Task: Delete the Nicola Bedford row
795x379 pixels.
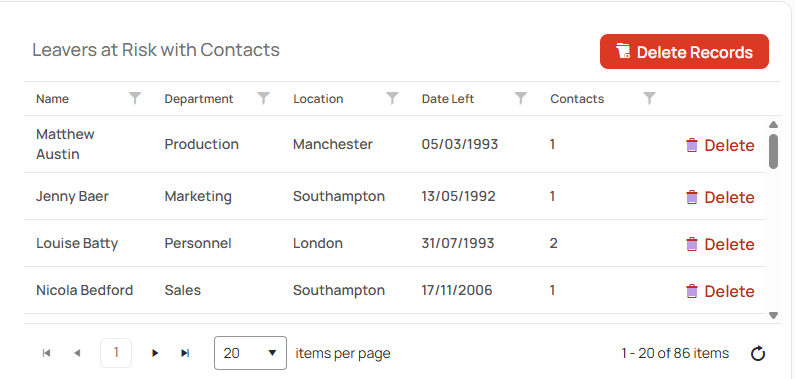Action: 720,291
